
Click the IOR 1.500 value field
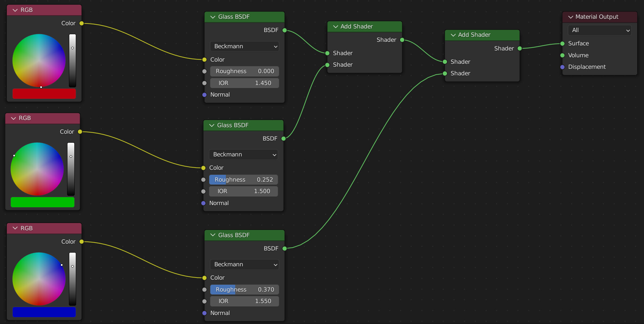coord(244,191)
